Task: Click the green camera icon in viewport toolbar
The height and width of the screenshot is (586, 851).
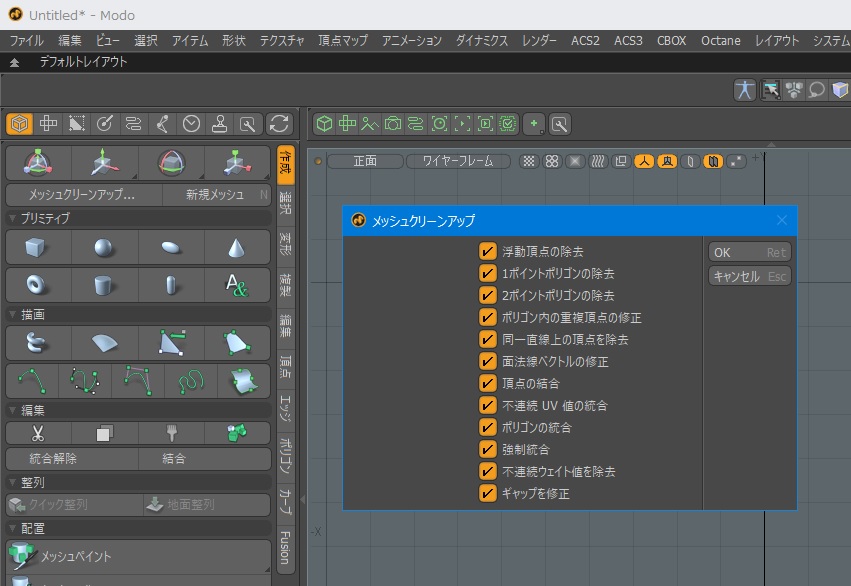Action: coord(393,124)
